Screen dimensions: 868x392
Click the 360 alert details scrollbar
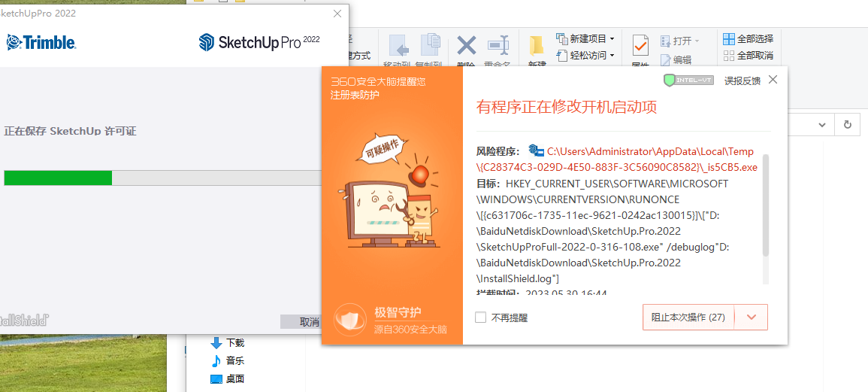pos(766,205)
